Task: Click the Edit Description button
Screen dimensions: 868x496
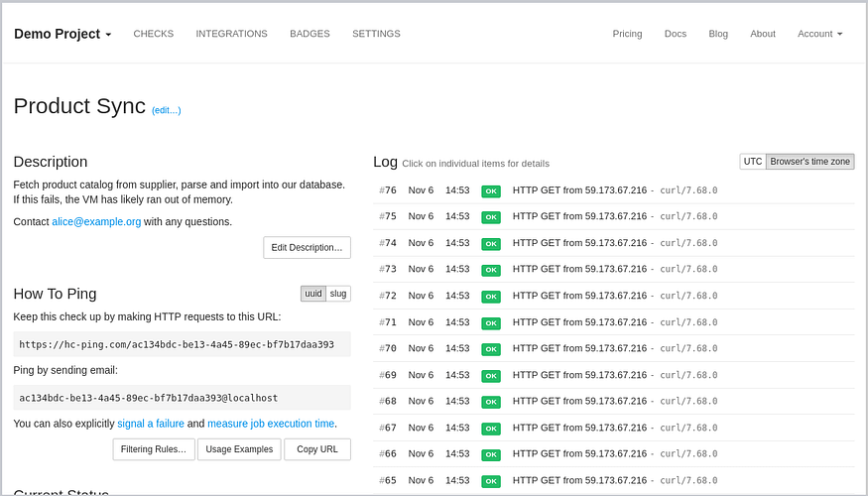Action: [307, 247]
